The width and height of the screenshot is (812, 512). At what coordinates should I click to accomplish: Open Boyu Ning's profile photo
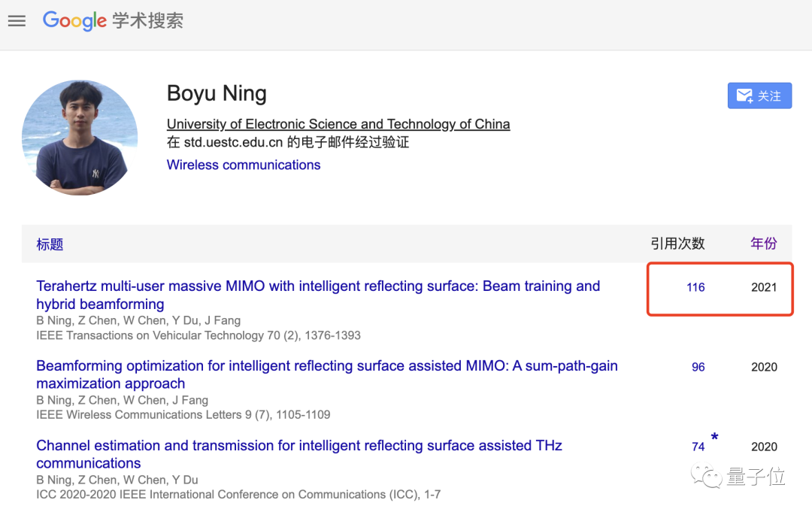tap(80, 138)
